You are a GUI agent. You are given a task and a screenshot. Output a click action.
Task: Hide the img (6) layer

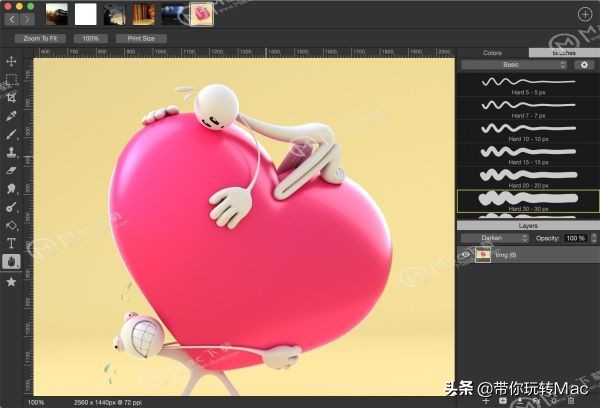465,255
